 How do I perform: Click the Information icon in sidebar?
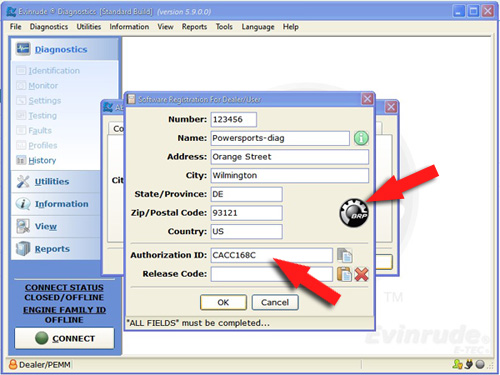coord(23,204)
